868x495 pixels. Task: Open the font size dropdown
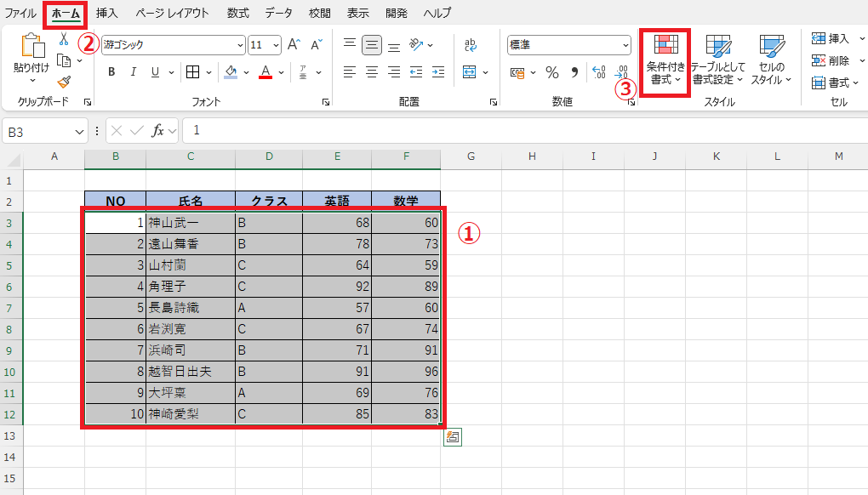277,45
